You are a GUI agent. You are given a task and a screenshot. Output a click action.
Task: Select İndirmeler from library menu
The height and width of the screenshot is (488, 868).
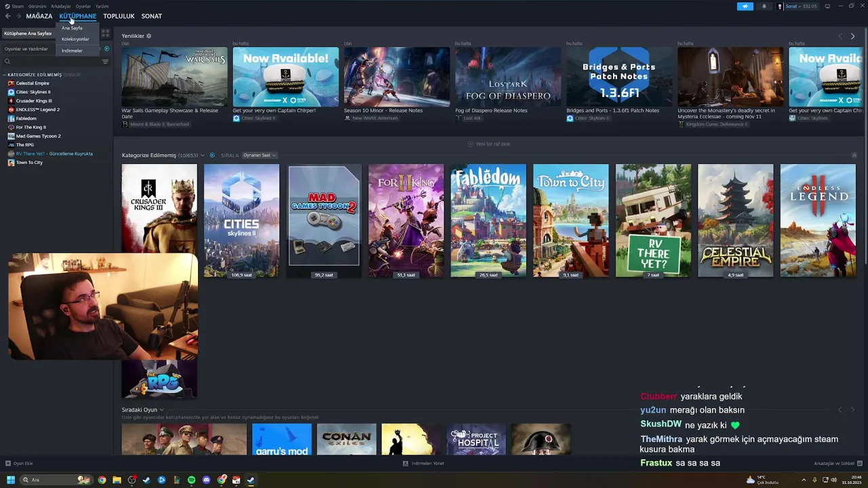point(72,51)
